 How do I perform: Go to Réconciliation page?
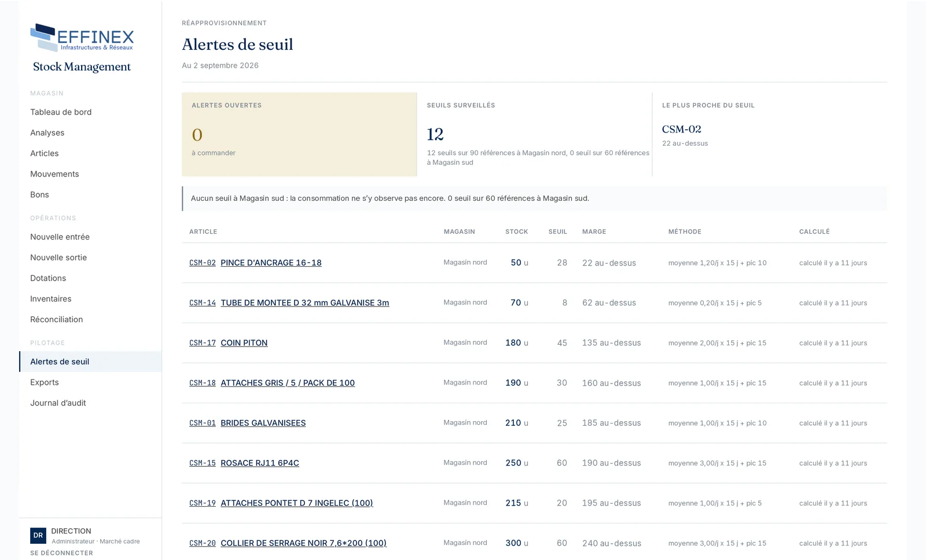[57, 319]
